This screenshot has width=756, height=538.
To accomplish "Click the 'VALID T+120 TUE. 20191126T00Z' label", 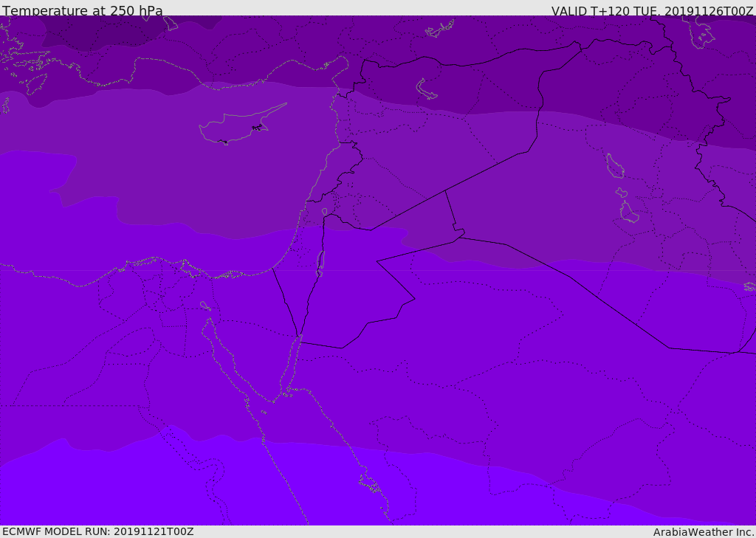I will tap(653, 11).
